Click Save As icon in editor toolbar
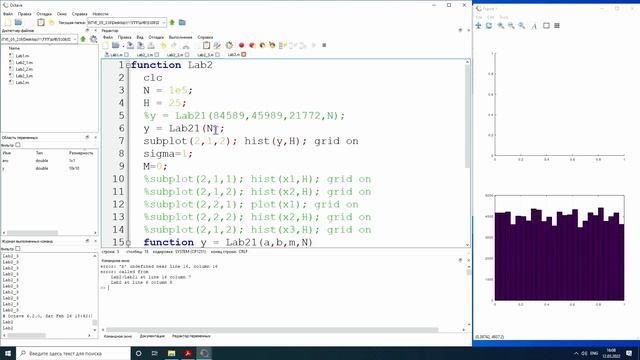 point(140,45)
